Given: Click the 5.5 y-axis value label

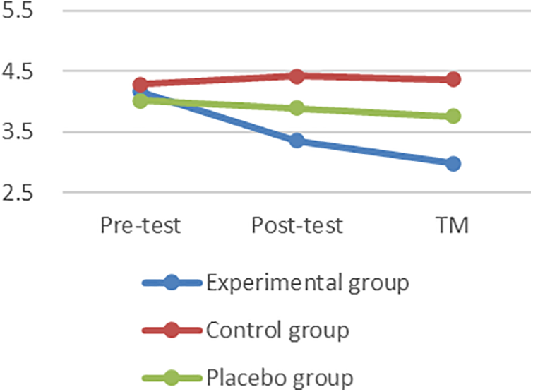Looking at the screenshot, I should 18,12.
